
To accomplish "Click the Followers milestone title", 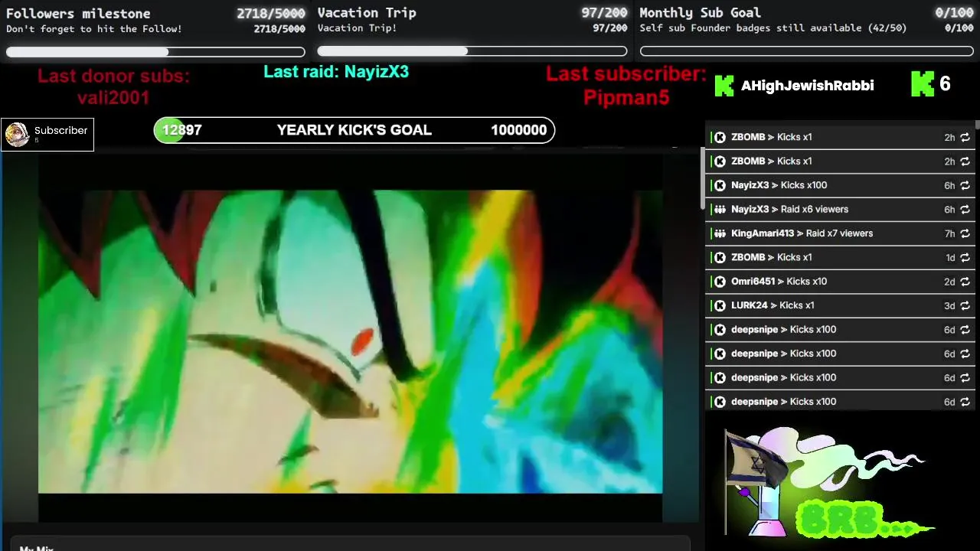I will tap(78, 13).
